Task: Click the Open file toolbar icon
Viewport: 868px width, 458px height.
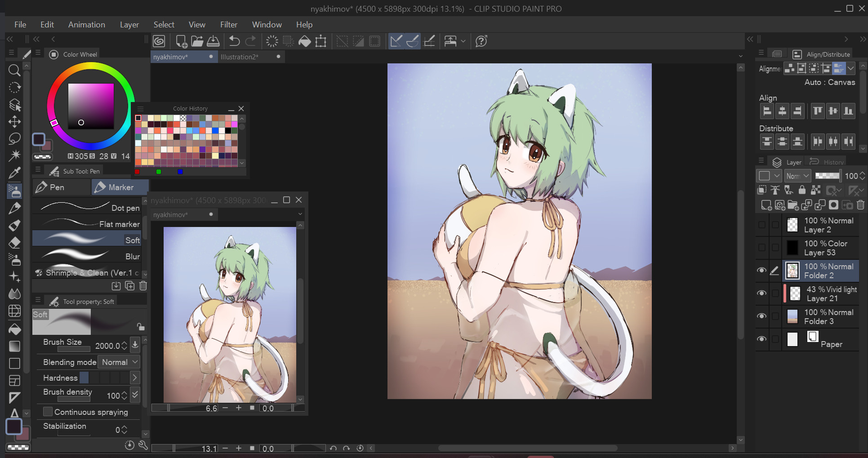Action: (197, 41)
